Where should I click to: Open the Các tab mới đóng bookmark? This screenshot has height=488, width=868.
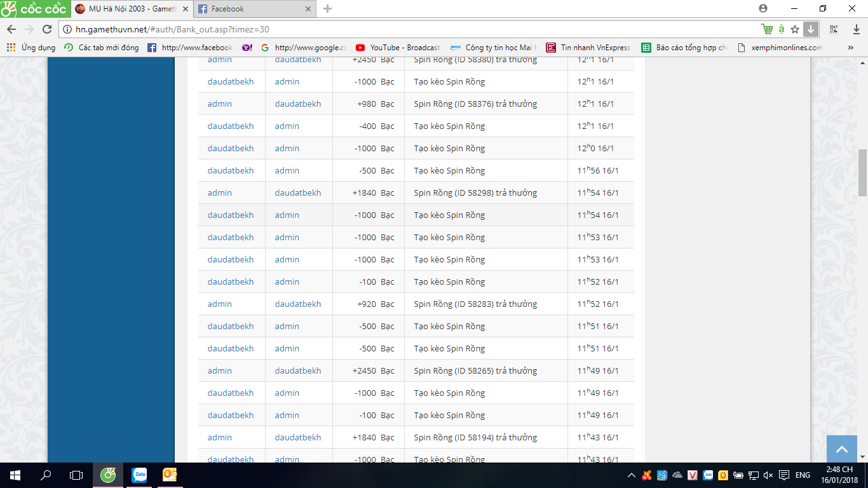(102, 48)
